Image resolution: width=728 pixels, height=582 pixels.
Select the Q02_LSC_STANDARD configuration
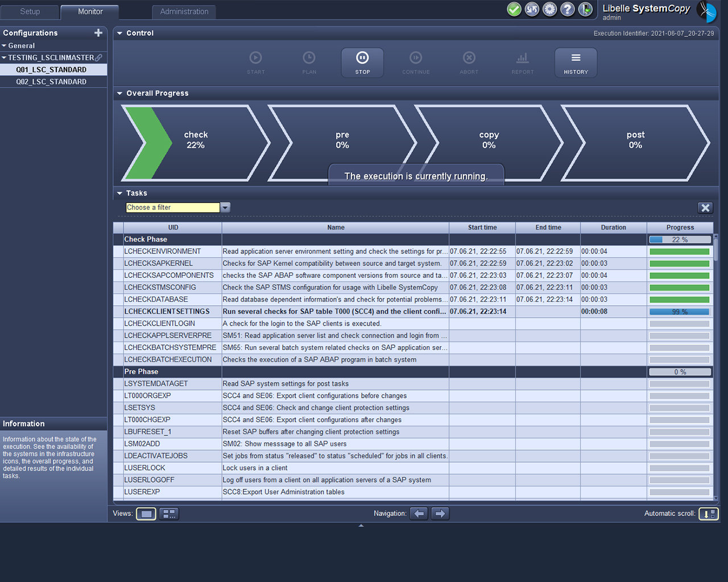click(x=51, y=82)
